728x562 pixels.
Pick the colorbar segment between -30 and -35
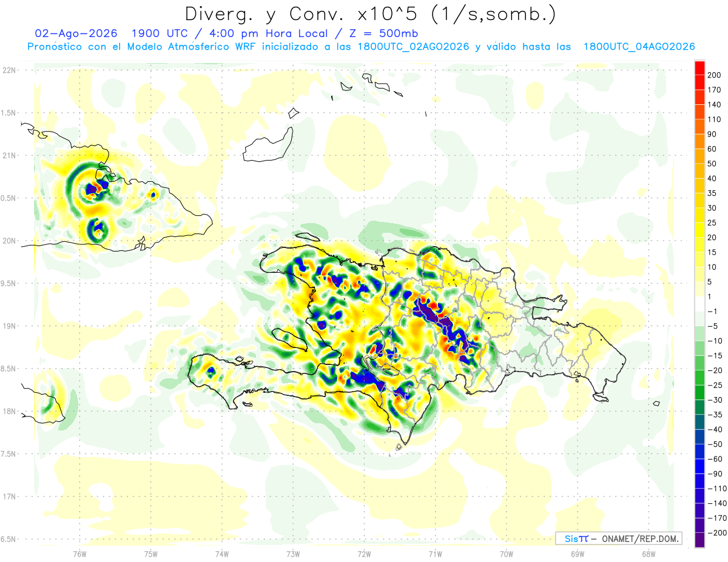[x=699, y=407]
